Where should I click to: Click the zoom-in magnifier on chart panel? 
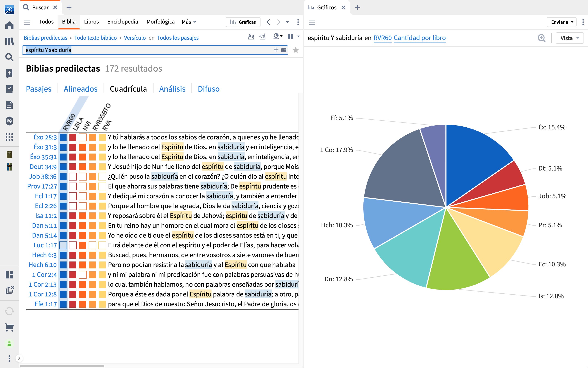[541, 38]
